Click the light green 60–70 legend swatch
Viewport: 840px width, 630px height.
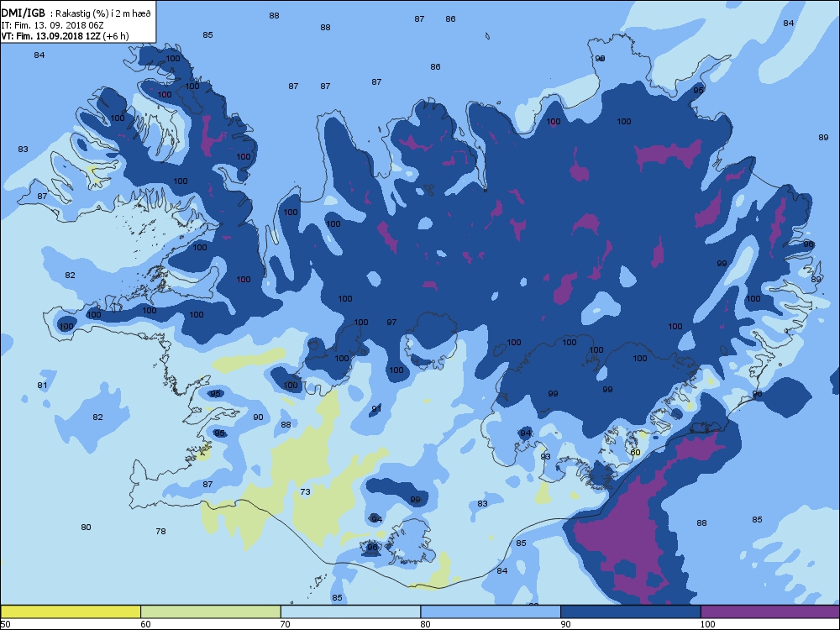point(211,612)
